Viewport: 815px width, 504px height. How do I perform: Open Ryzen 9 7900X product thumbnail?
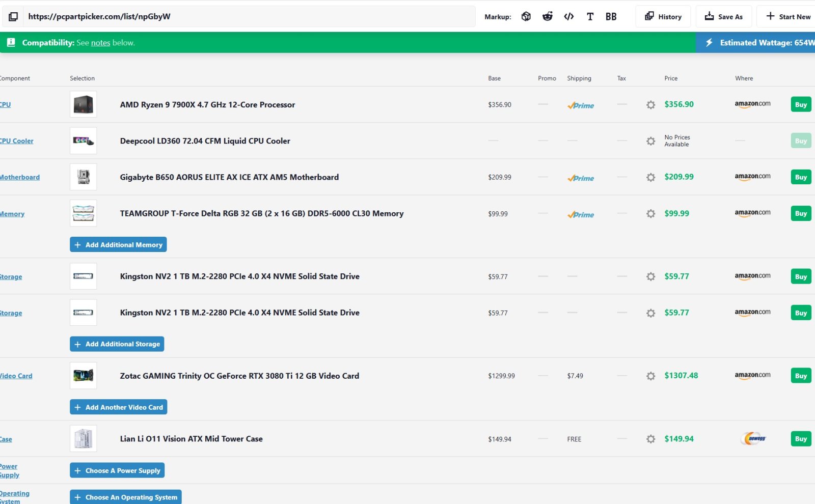(83, 104)
